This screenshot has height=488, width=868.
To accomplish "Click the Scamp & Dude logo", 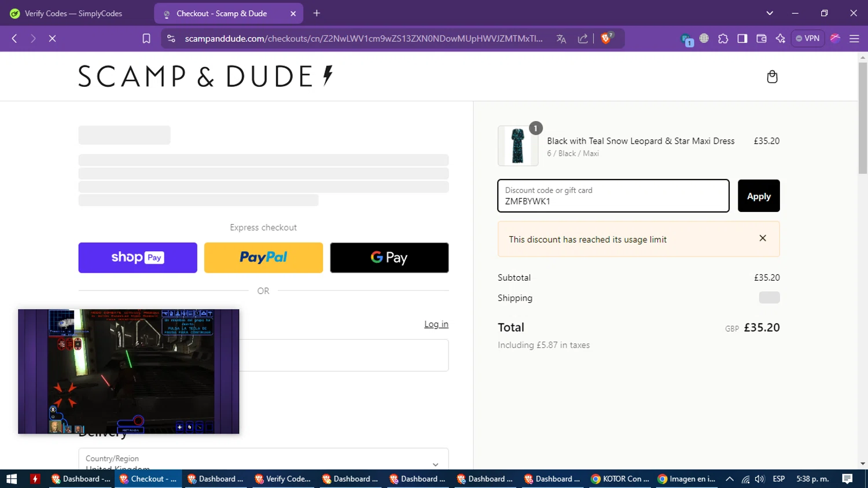I will [x=206, y=76].
